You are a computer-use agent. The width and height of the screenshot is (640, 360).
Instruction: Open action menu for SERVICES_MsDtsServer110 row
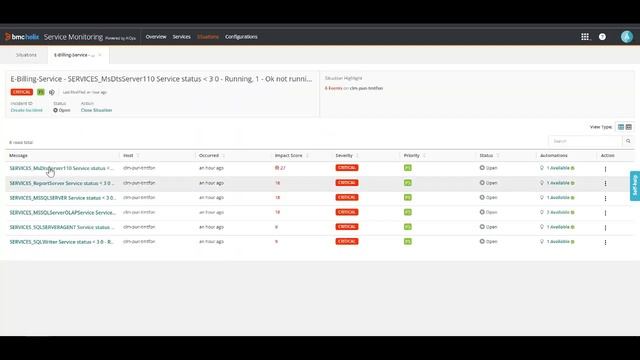605,169
